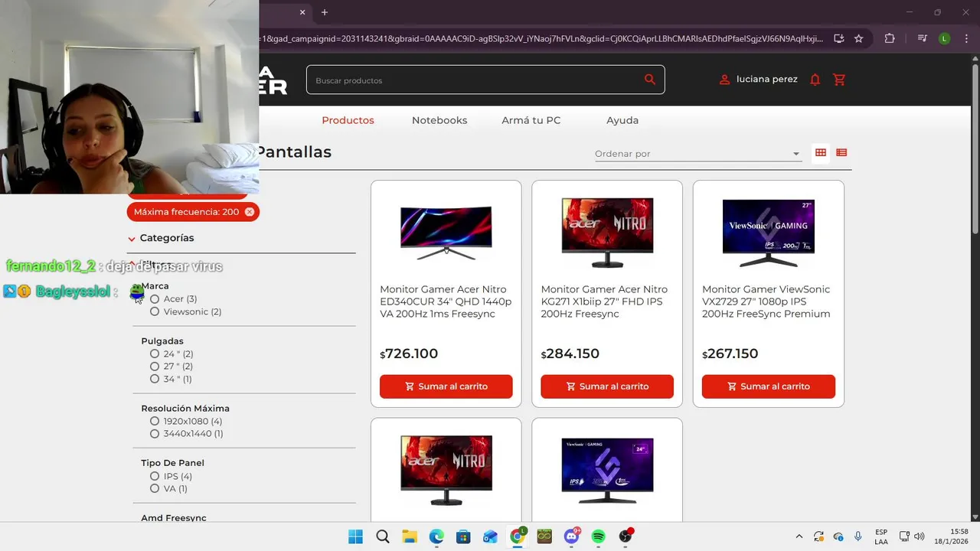Open Acer Nitro ED340CUR curved monitor image

pos(446,233)
